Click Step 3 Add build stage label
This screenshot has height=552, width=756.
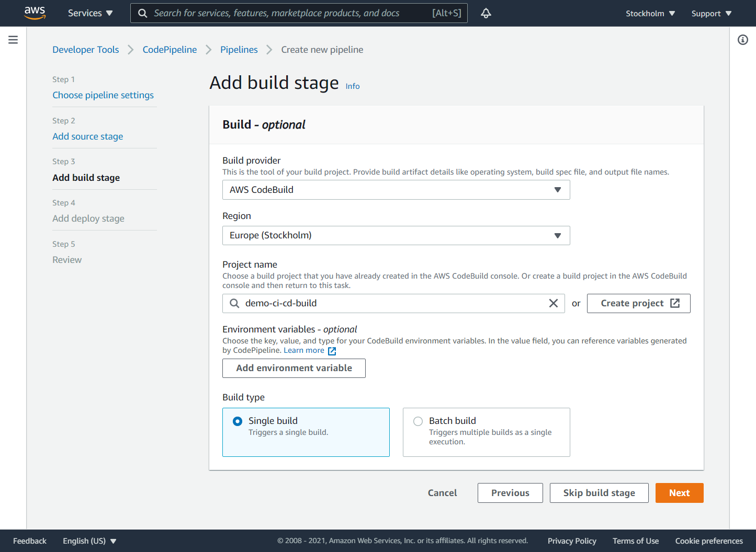click(x=86, y=178)
